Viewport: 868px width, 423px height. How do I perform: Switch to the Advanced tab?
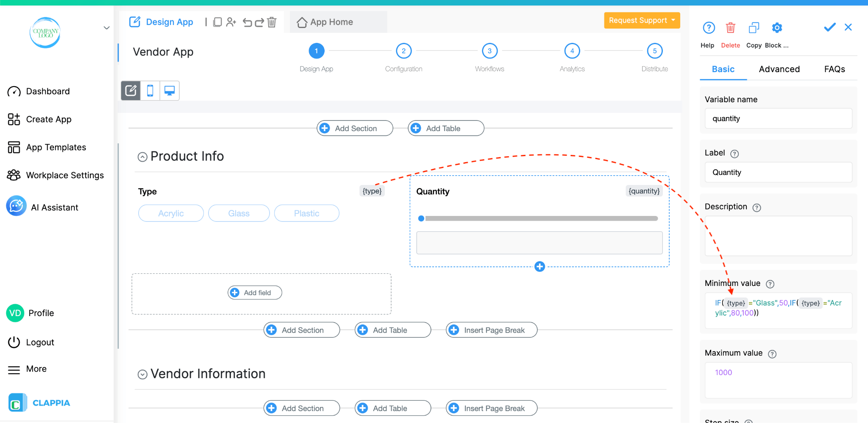(x=779, y=69)
